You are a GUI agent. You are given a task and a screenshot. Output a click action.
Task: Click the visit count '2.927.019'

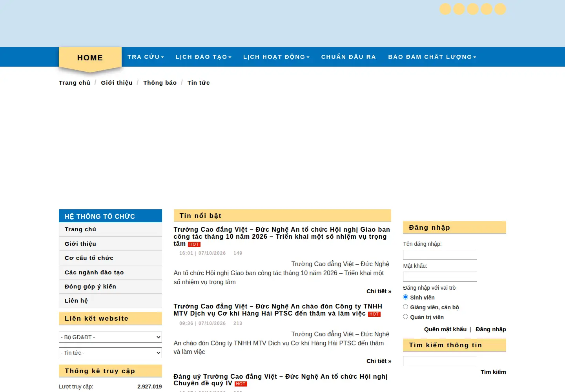point(149,387)
